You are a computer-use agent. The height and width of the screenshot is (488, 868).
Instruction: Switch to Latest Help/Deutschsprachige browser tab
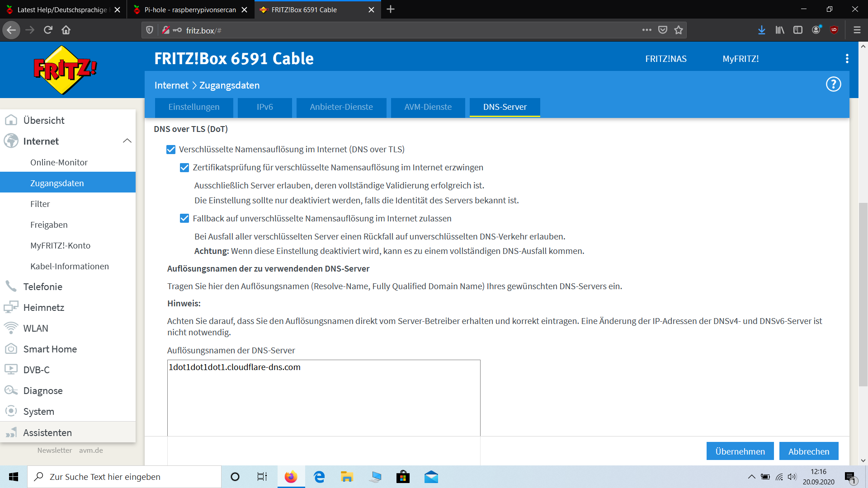pyautogui.click(x=62, y=9)
